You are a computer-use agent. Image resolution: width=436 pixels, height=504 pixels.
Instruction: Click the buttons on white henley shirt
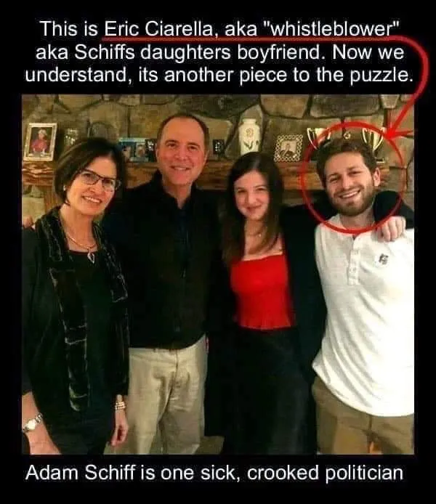(x=354, y=261)
